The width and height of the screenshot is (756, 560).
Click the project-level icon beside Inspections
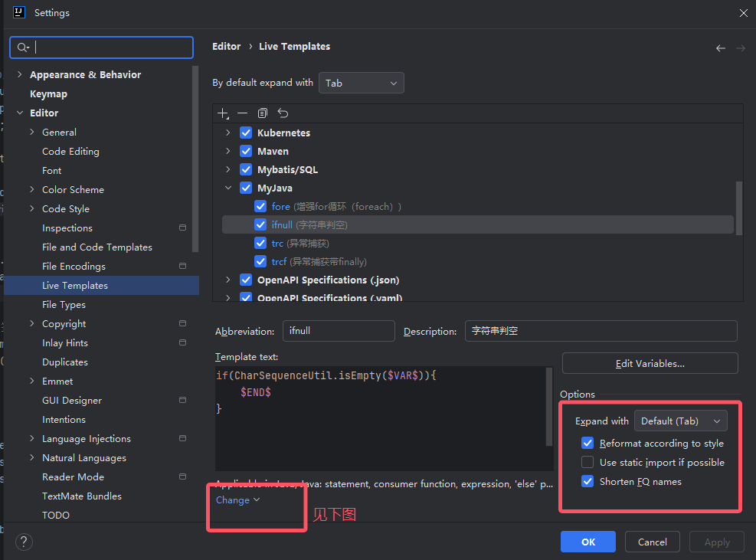pyautogui.click(x=182, y=228)
